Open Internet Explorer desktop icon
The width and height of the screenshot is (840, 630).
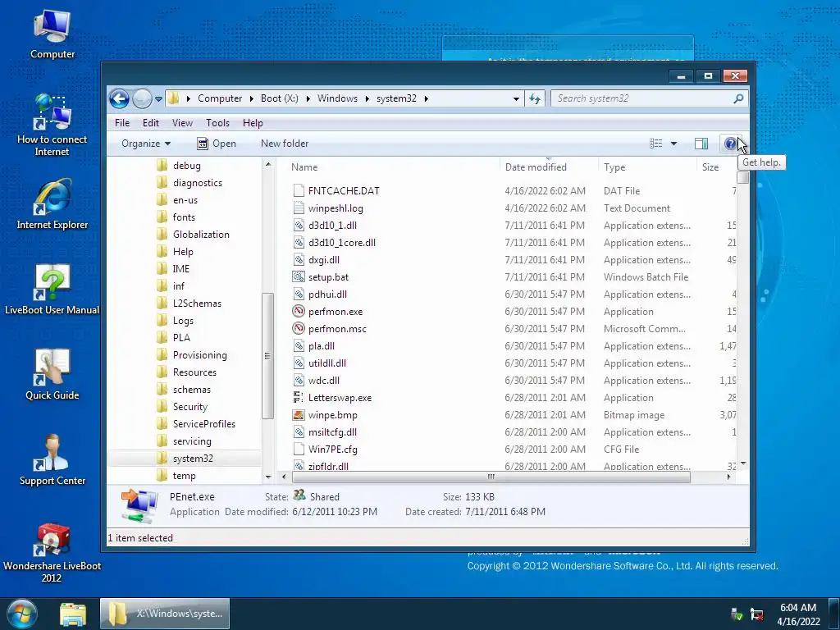point(52,204)
